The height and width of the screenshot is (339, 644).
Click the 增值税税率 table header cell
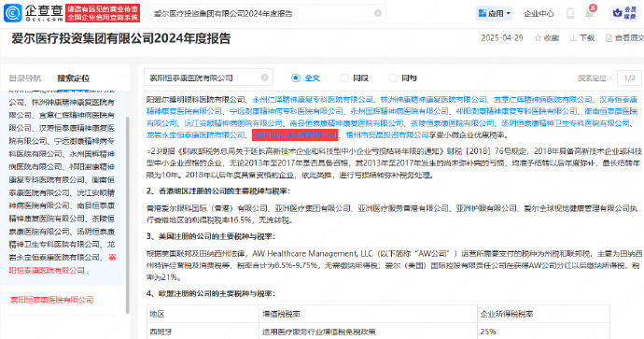pos(368,315)
